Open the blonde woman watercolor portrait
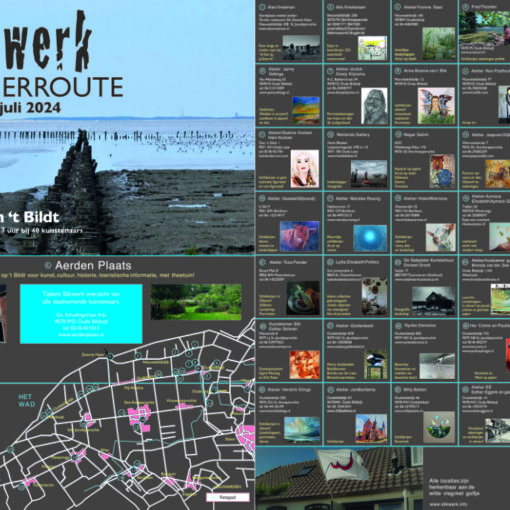510x510 pixels. pos(305,169)
